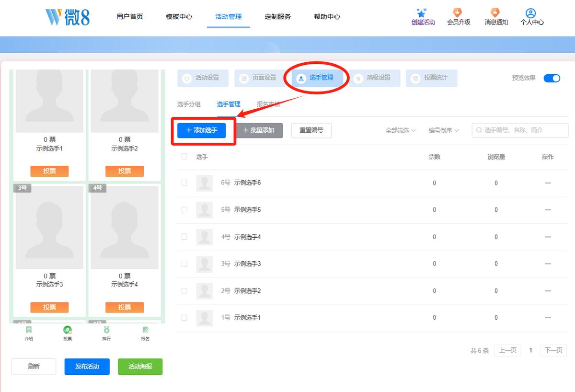The width and height of the screenshot is (575, 392).
Task: Tick the checkbox for 示例选手4
Action: 184,236
